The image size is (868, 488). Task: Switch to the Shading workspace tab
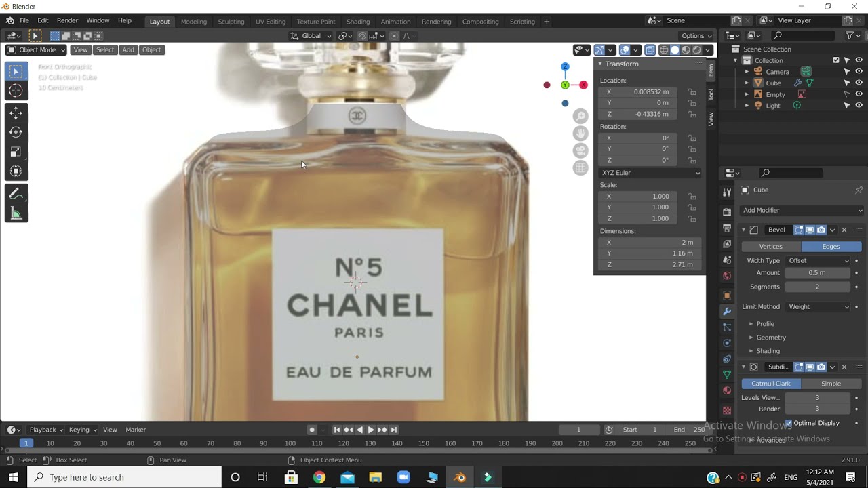click(x=358, y=22)
